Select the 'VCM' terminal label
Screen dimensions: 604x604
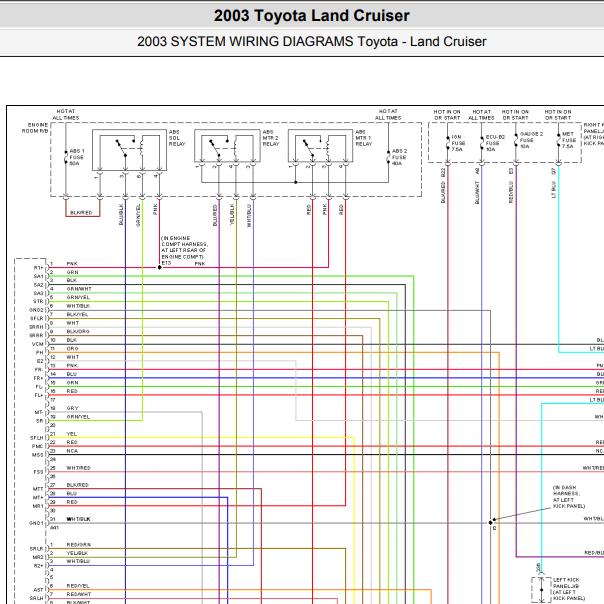(38, 344)
